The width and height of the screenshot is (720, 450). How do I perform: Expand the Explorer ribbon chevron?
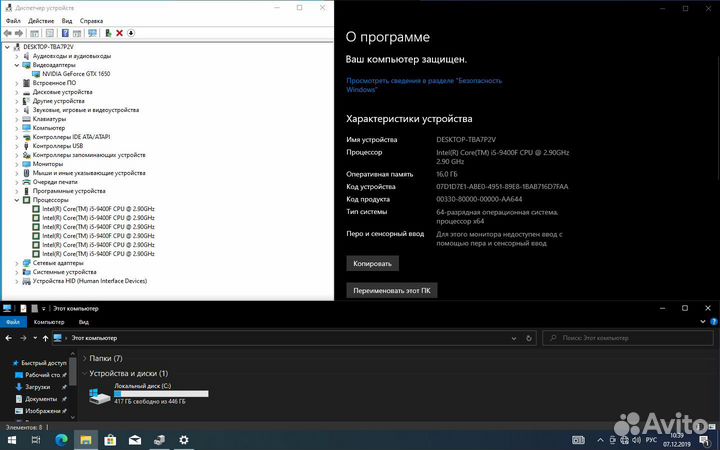pos(703,322)
